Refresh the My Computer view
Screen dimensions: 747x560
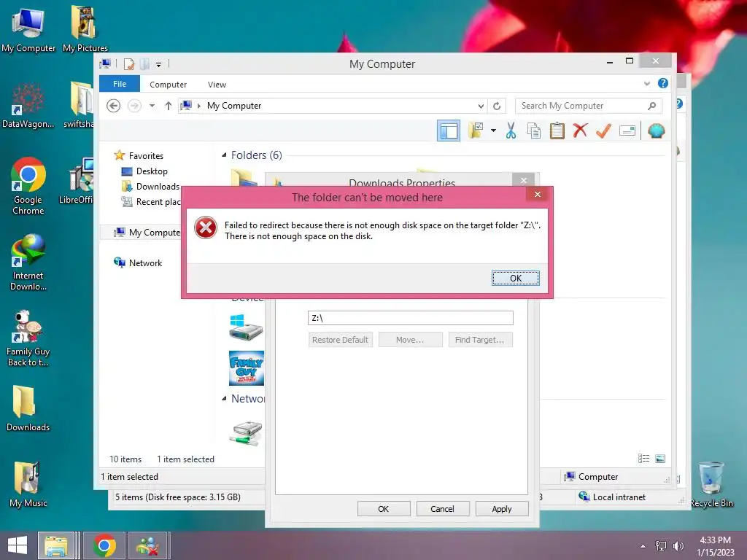coord(497,106)
